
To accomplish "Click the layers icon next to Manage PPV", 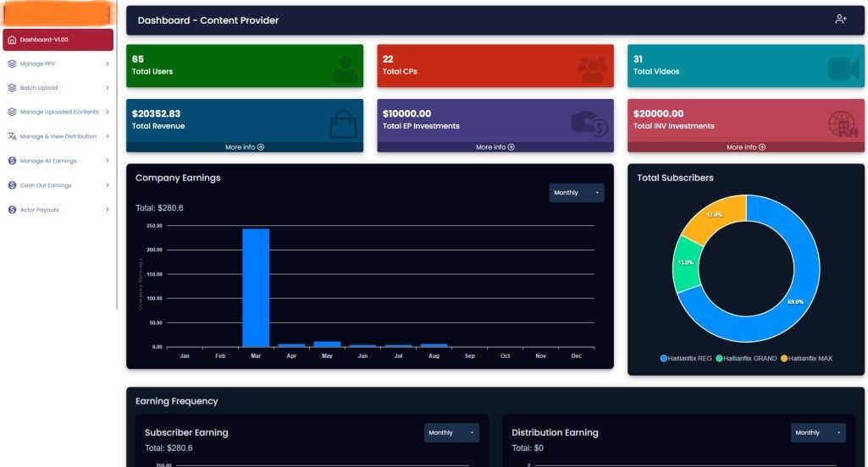I will coord(12,63).
